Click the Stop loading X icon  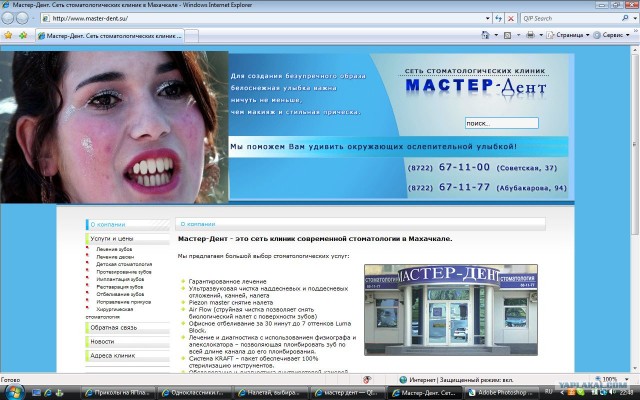(x=511, y=18)
